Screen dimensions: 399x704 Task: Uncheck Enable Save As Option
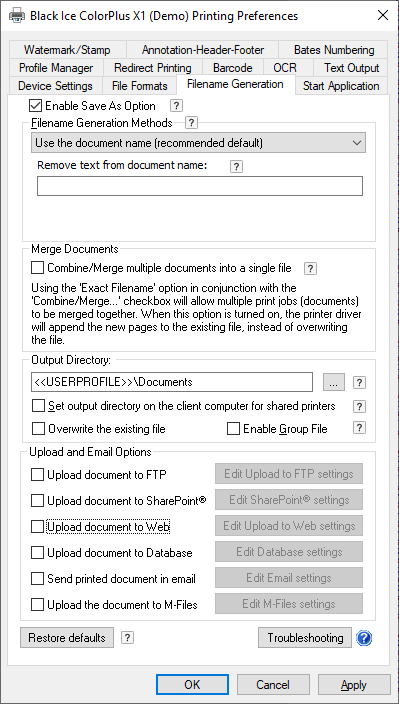pos(35,106)
